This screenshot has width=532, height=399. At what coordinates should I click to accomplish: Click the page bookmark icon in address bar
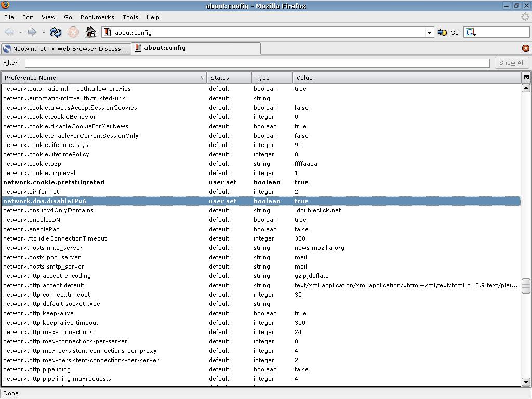pos(108,32)
